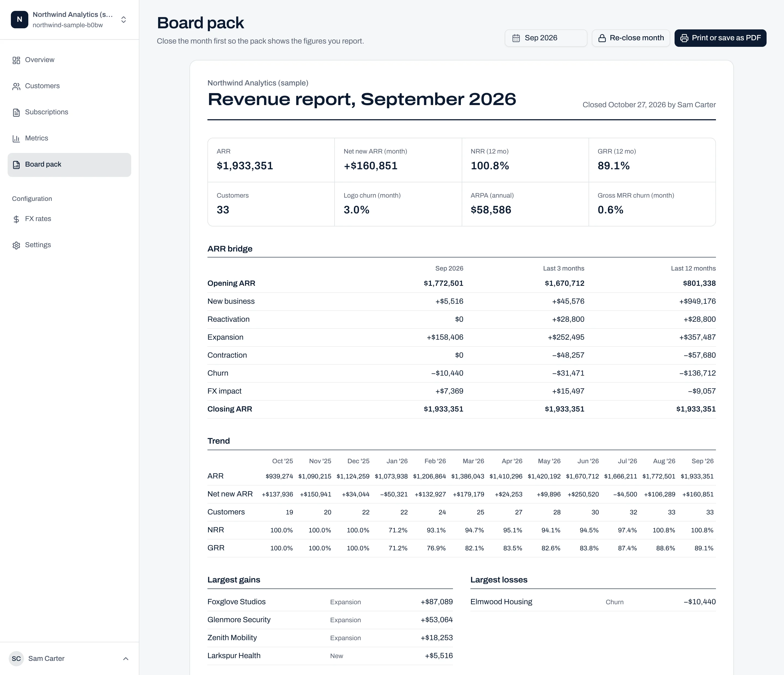Click the Metrics bar chart icon
This screenshot has width=784, height=675.
pos(16,139)
